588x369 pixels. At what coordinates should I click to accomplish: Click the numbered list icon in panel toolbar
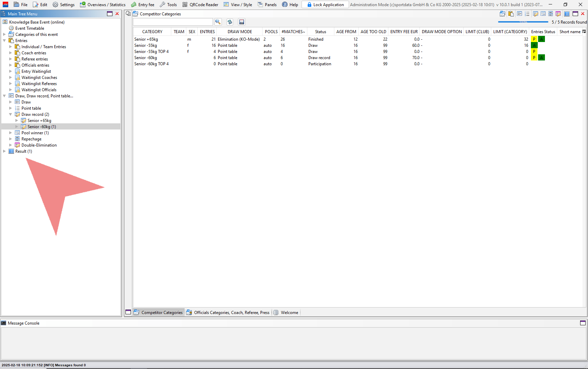click(527, 14)
